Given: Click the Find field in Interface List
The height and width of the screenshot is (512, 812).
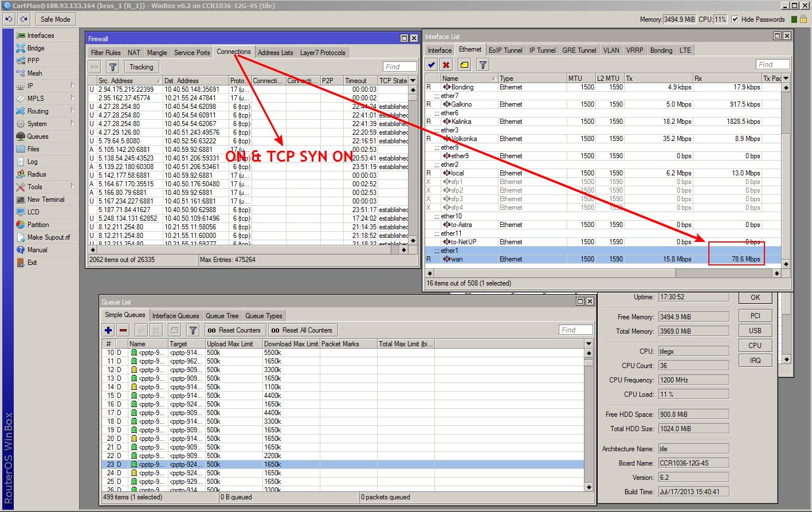Looking at the screenshot, I should click(773, 65).
